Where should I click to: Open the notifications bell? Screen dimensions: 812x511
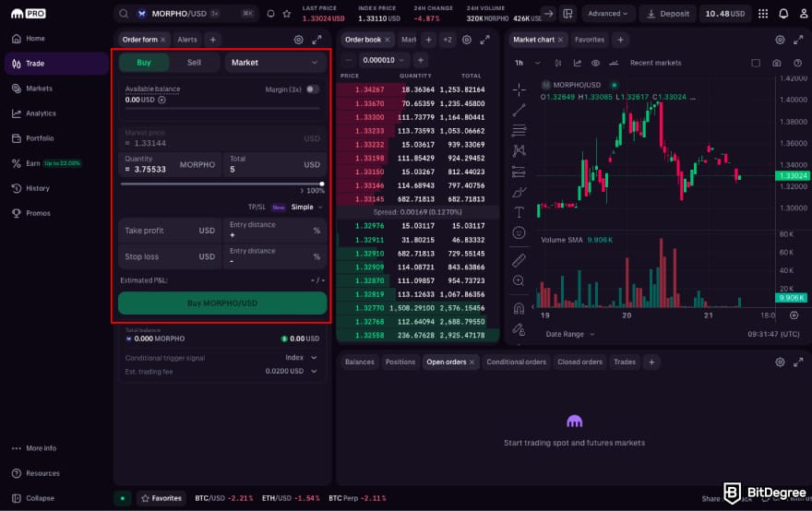pyautogui.click(x=783, y=14)
